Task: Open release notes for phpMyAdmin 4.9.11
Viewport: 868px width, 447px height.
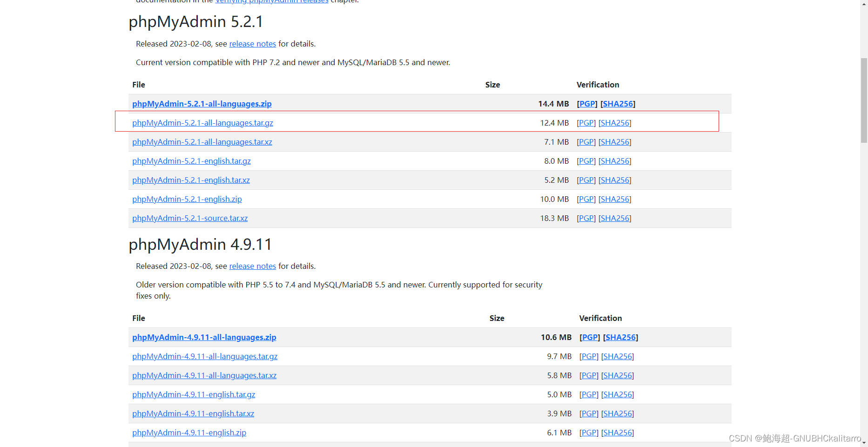Action: 252,266
